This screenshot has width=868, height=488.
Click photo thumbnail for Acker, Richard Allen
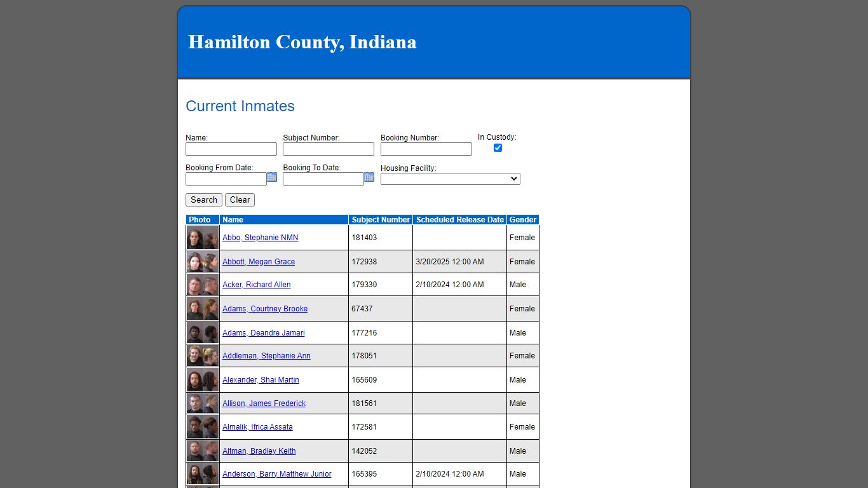[203, 285]
